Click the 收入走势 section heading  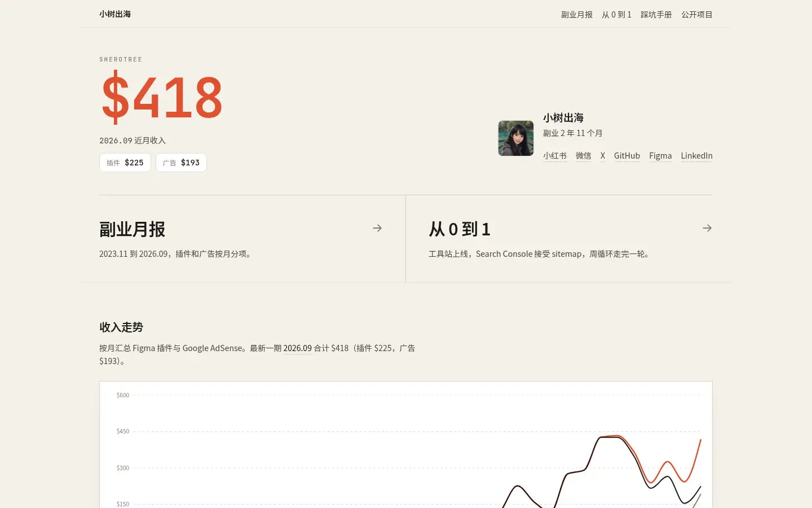click(x=121, y=327)
